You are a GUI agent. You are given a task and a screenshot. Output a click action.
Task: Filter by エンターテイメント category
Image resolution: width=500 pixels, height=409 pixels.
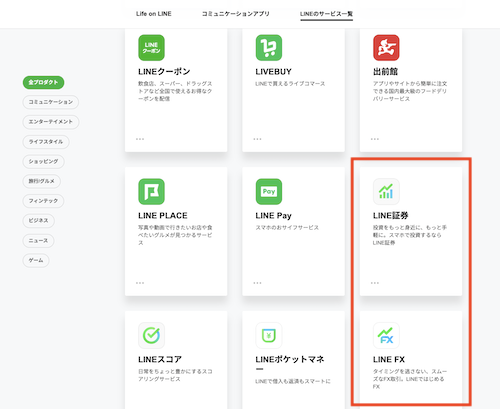51,122
